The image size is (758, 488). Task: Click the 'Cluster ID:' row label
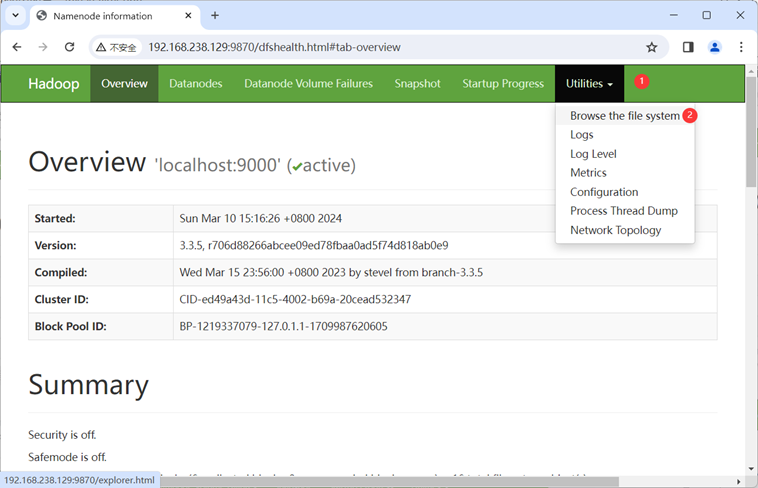point(61,299)
